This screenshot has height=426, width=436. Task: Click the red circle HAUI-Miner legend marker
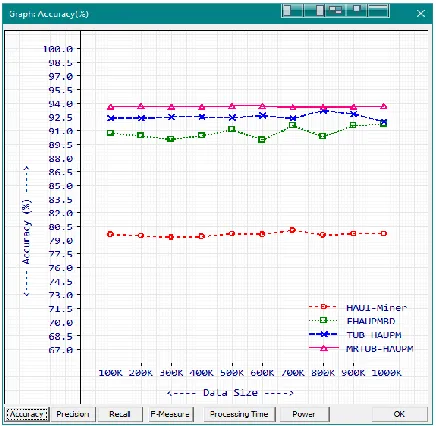coord(323,307)
